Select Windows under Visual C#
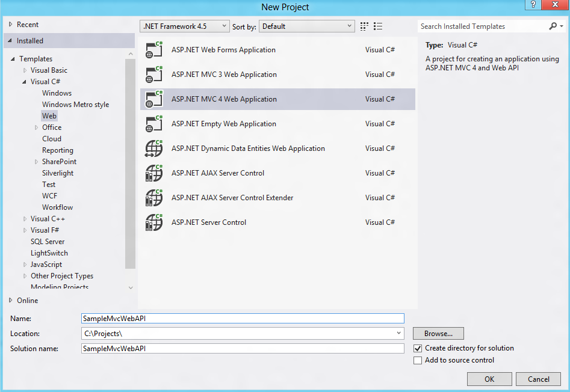This screenshot has width=570, height=392. 57,93
